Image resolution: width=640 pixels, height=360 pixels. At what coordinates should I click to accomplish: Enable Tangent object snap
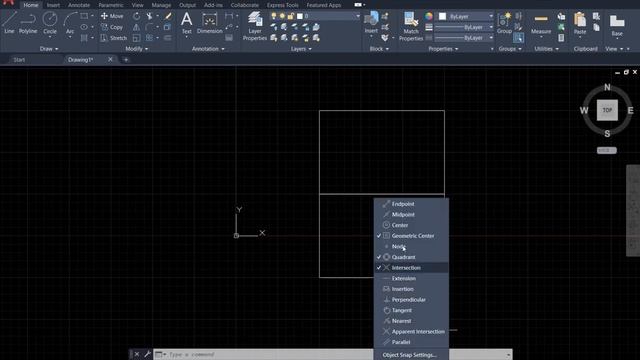click(411, 310)
